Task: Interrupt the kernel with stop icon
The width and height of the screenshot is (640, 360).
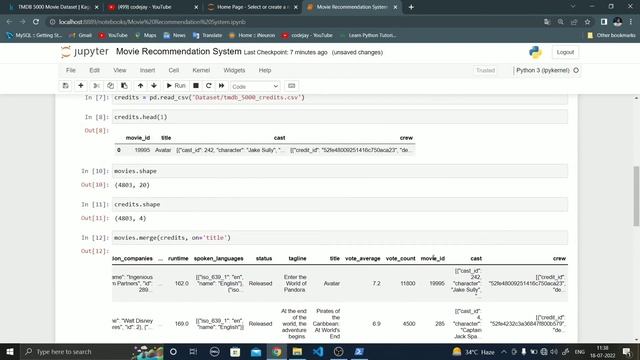Action: pos(196,86)
